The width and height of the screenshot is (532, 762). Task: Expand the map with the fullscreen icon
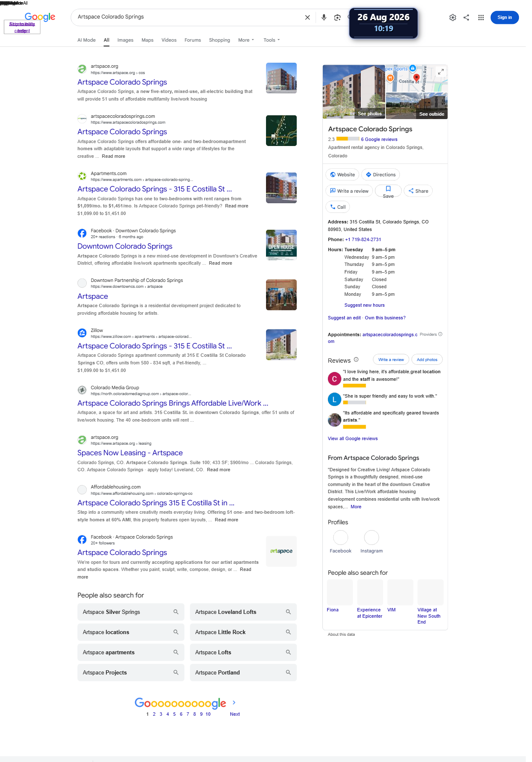click(441, 72)
